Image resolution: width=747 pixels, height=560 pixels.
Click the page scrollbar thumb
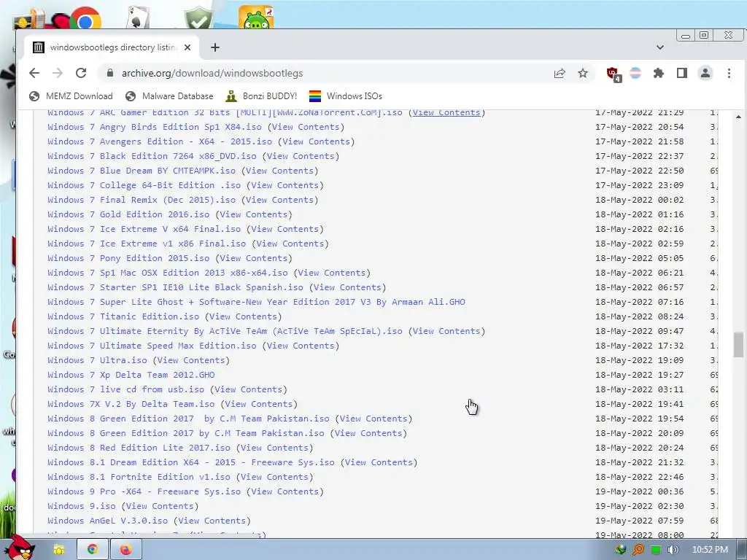pos(738,345)
